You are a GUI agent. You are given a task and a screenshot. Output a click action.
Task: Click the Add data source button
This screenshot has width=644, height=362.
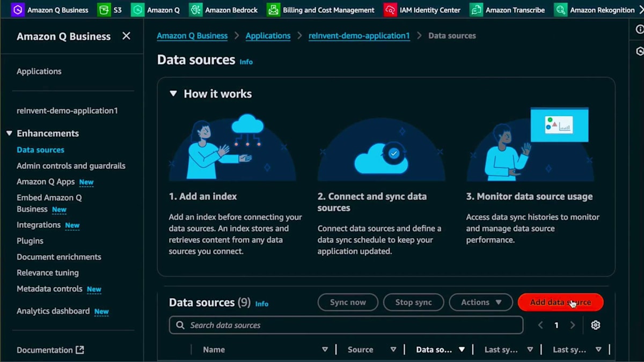click(x=560, y=302)
